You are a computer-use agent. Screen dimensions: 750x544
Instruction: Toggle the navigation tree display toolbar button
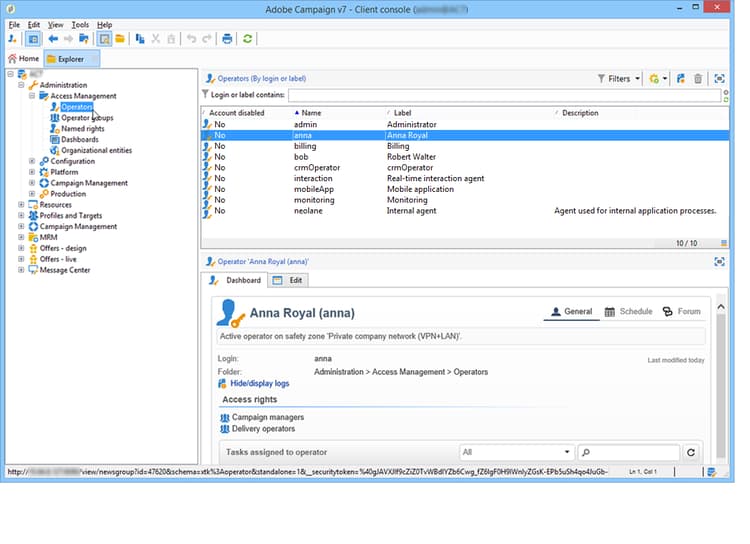[x=33, y=39]
